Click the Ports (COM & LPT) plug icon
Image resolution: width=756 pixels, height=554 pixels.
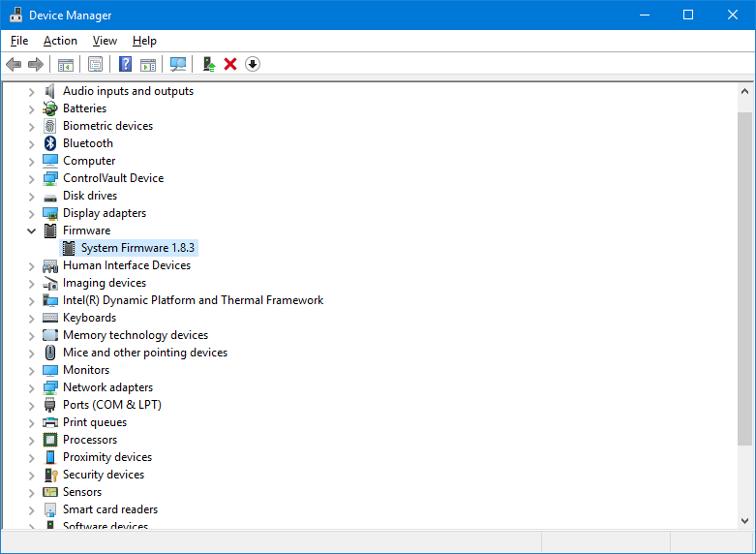50,405
